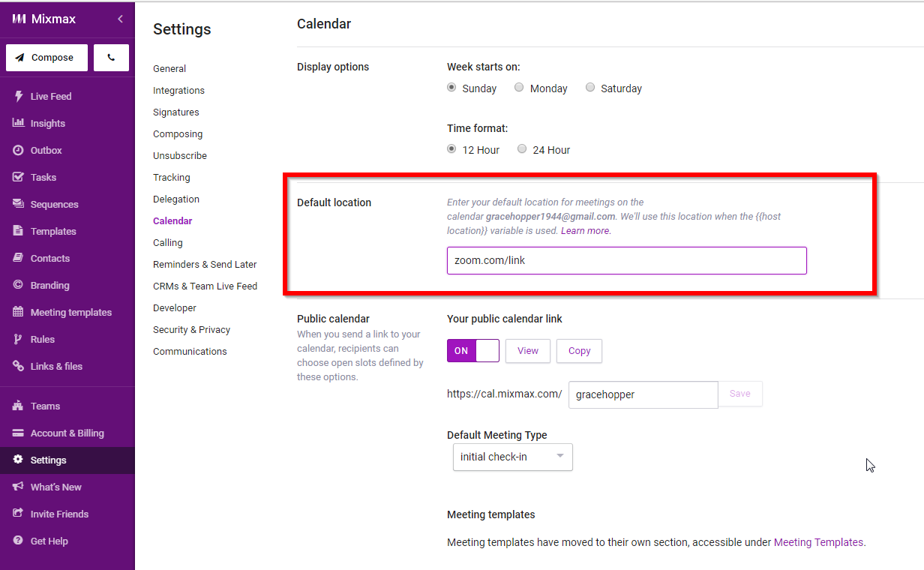This screenshot has height=570, width=924.
Task: Open Signatures settings section
Action: (x=176, y=112)
